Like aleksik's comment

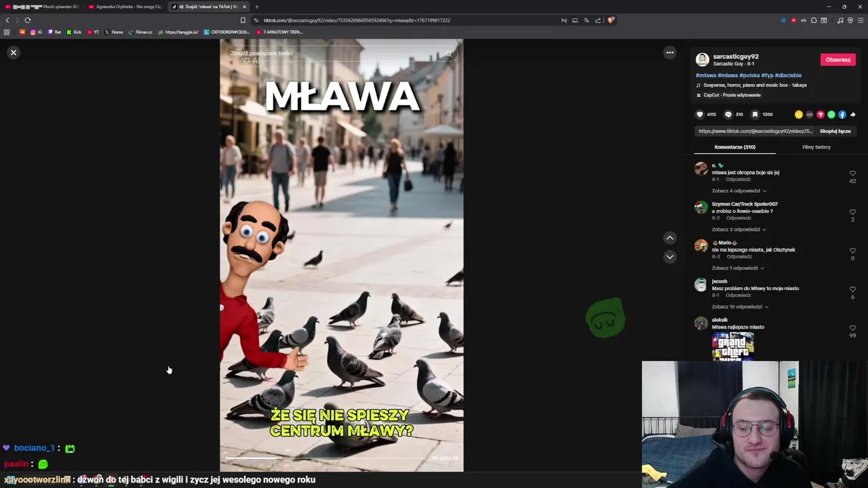(852, 328)
